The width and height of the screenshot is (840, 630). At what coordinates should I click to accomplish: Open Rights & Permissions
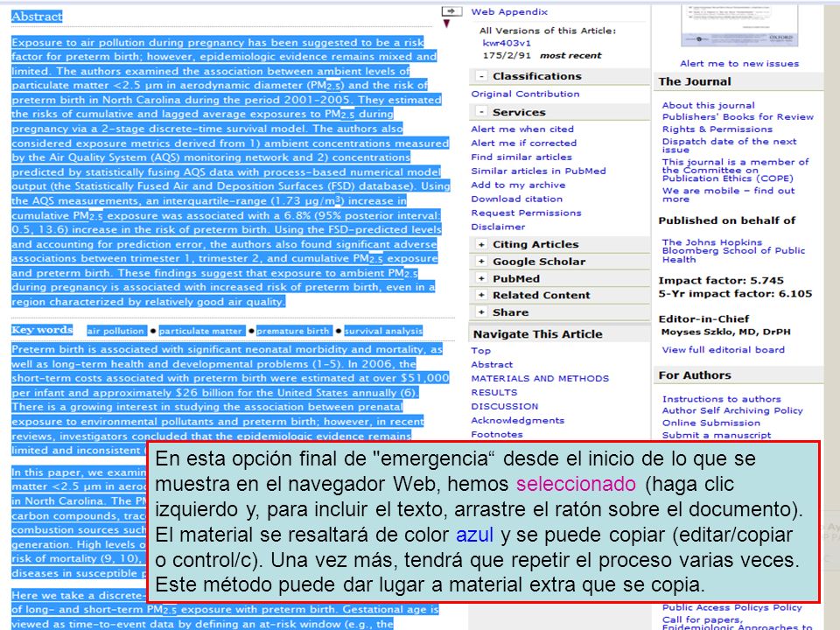click(717, 129)
